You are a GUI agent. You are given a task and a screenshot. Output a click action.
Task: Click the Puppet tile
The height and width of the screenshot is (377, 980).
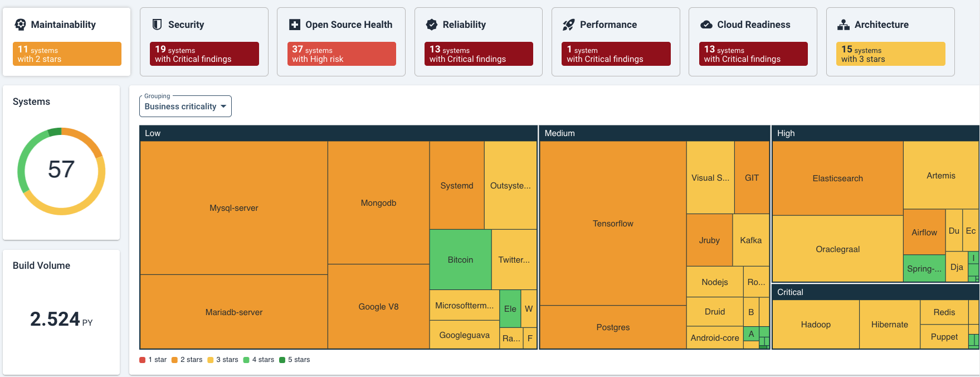point(944,337)
